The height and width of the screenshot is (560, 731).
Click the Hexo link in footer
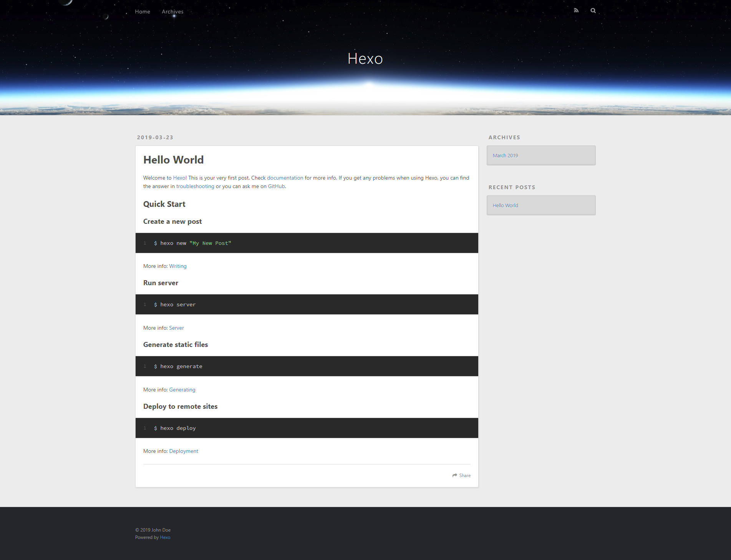[165, 537]
